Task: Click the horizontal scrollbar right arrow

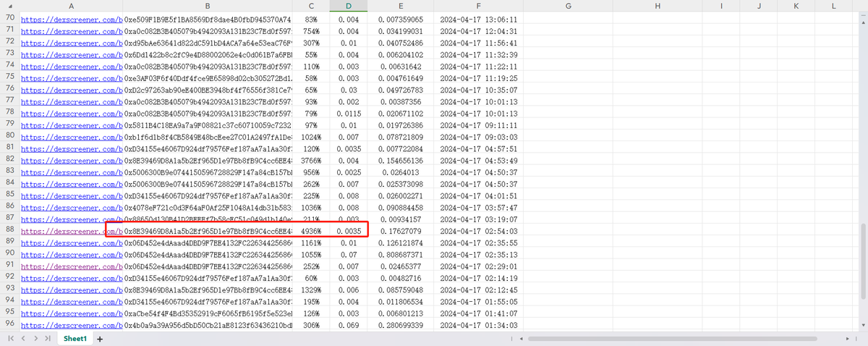Action: [848, 338]
